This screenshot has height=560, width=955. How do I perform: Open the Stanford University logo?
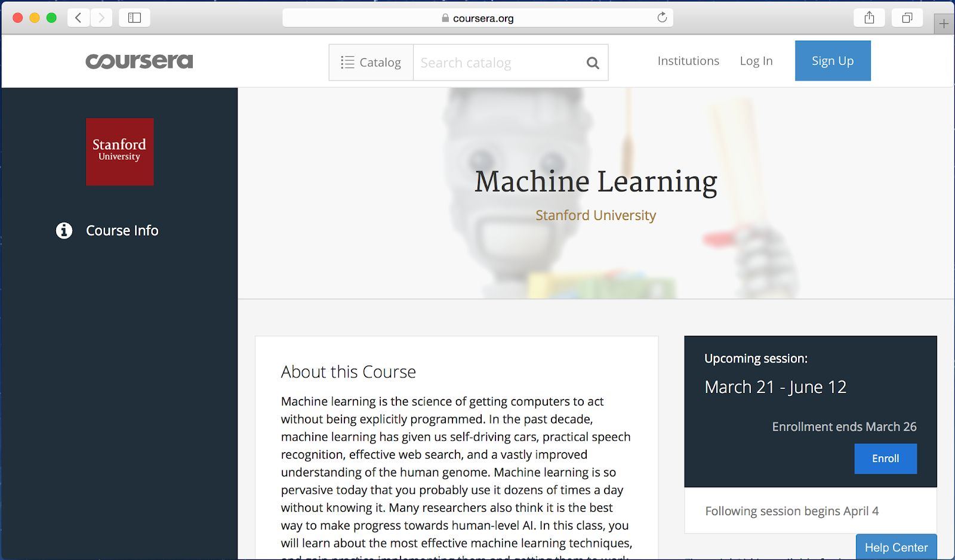[x=119, y=151]
